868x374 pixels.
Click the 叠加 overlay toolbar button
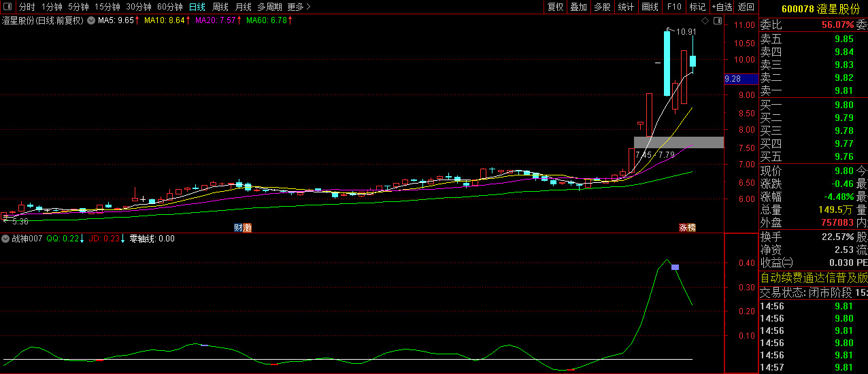[579, 7]
